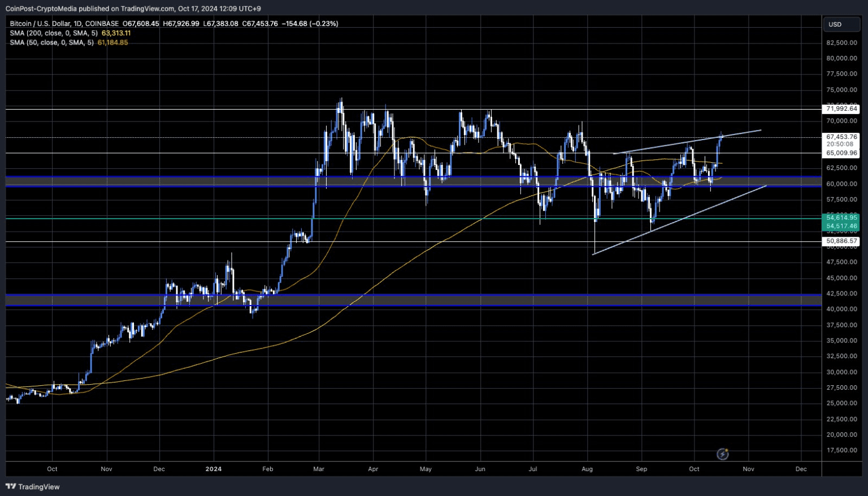The height and width of the screenshot is (496, 868).
Task: Click the 45,000.00 price axis tick
Action: 842,278
